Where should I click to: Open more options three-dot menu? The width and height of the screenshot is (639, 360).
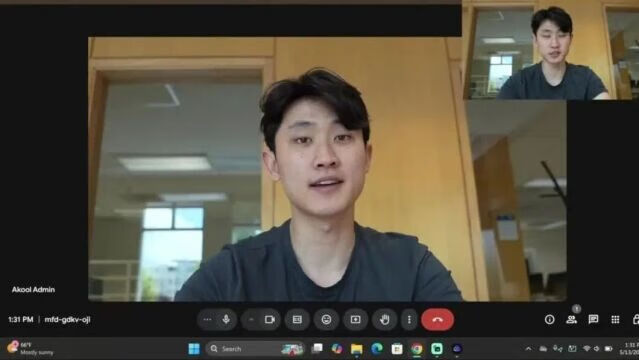(x=409, y=320)
